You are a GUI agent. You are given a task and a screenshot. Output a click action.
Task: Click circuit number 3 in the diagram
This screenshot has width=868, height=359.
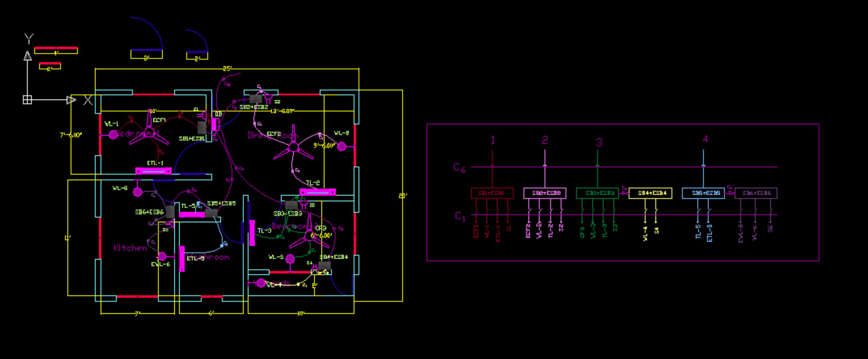[x=599, y=143]
